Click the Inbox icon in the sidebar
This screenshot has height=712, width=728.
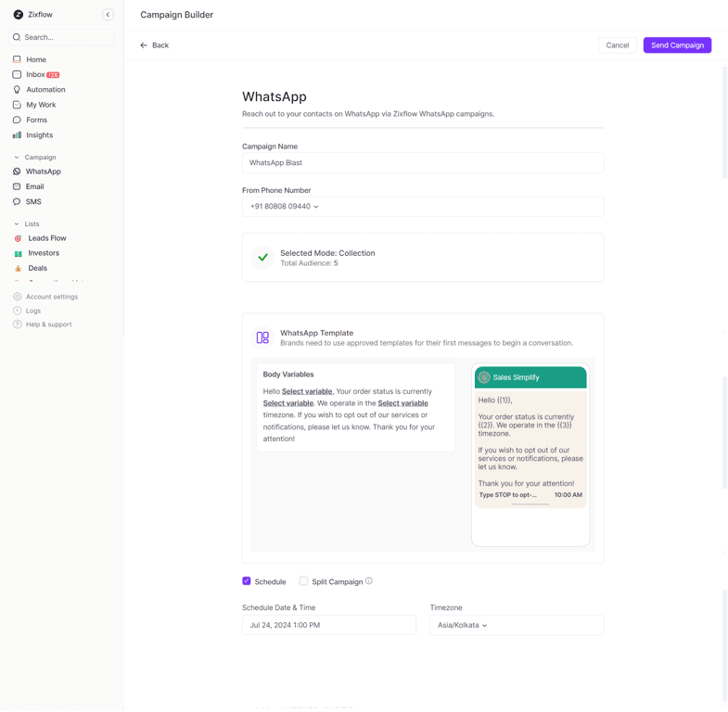[17, 74]
